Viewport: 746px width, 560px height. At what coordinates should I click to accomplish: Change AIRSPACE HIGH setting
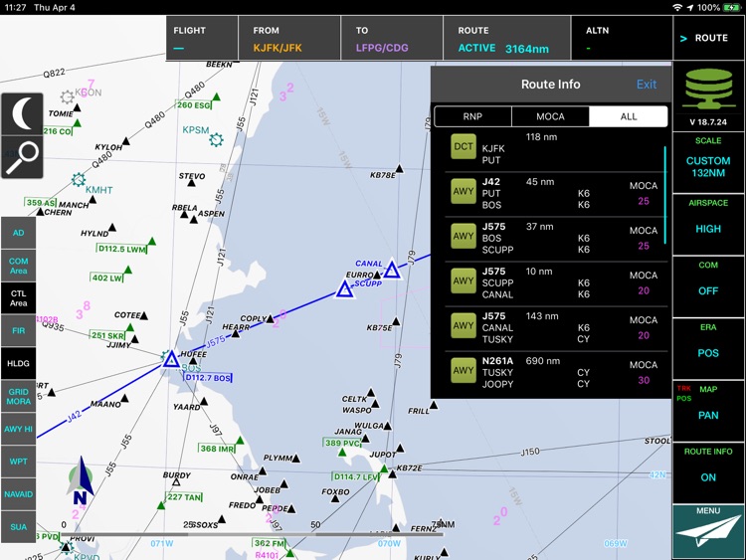tap(708, 224)
